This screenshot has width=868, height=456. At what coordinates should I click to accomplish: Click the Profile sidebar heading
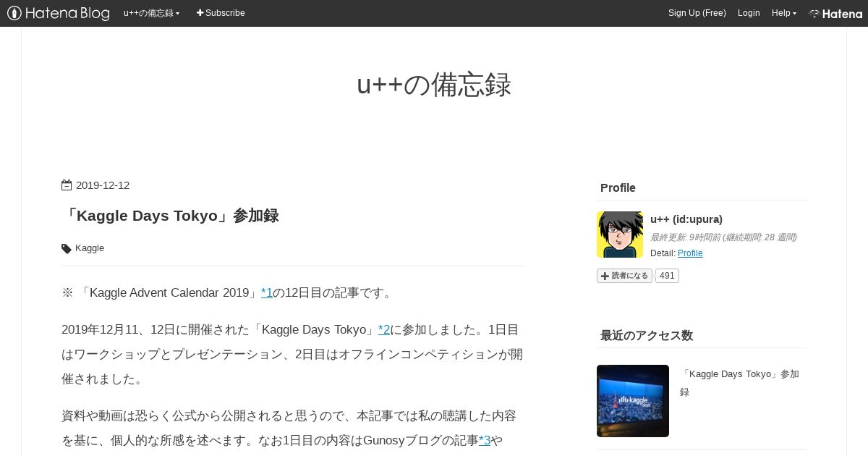[x=618, y=187]
